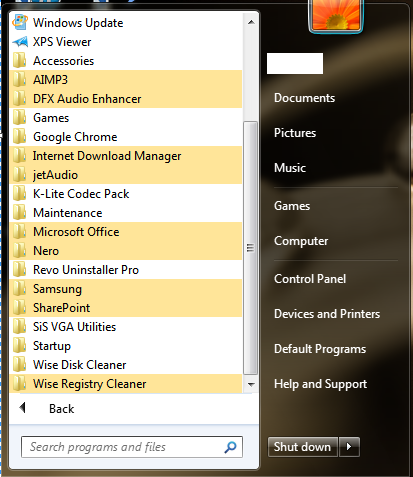Click the Back arrow icon
Image resolution: width=413 pixels, height=477 pixels.
pos(23,408)
